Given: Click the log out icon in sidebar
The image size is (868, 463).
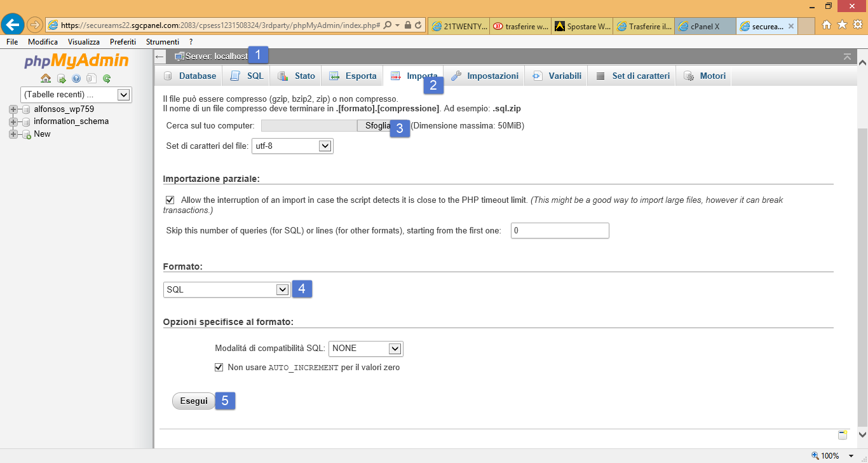Looking at the screenshot, I should tap(62, 79).
